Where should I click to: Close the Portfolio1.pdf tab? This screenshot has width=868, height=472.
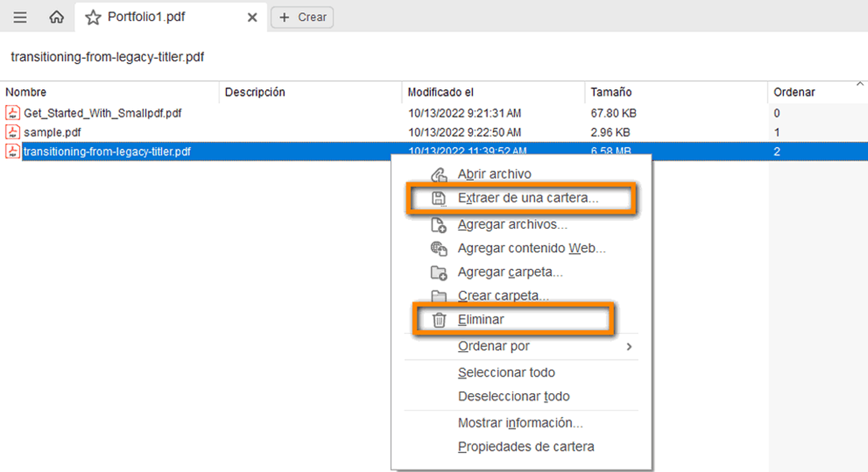[252, 17]
